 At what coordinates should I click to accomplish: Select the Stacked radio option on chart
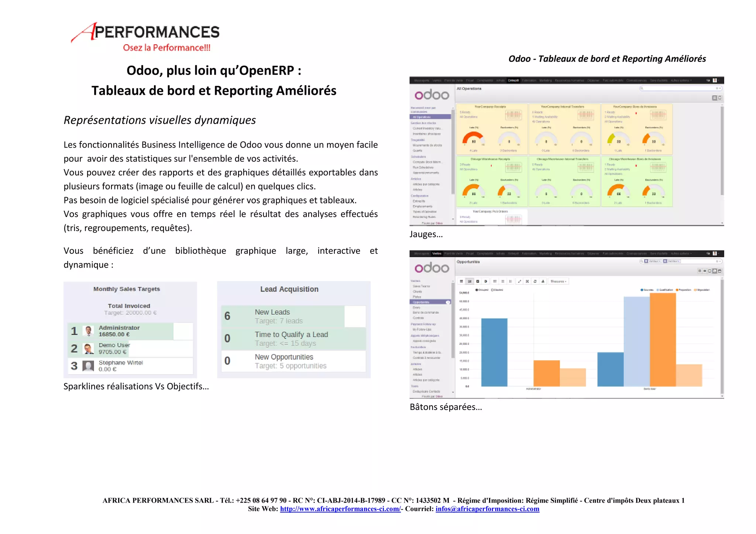[x=492, y=290]
